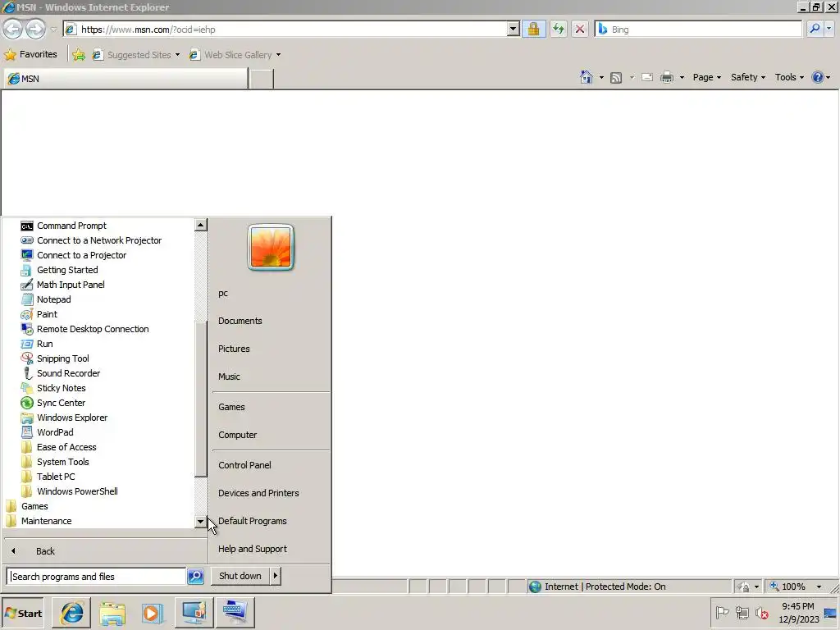Click the Stop loading X button
This screenshot has height=630, width=840.
click(x=580, y=29)
